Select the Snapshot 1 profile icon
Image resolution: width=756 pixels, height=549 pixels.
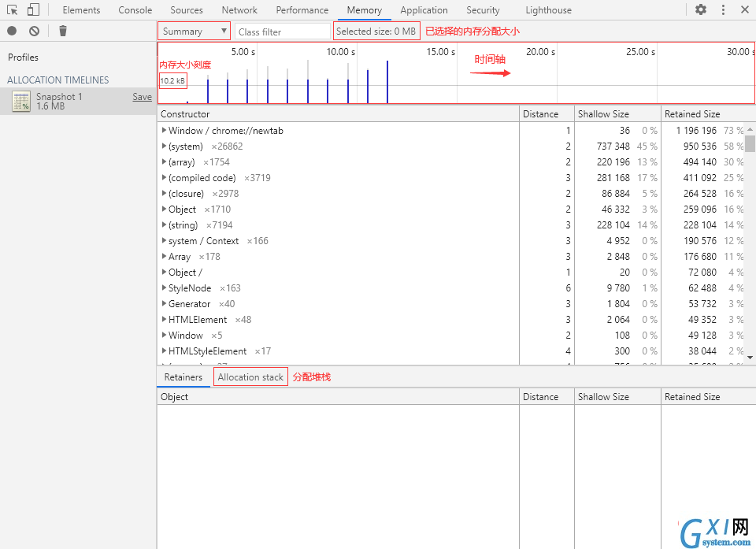coord(21,102)
